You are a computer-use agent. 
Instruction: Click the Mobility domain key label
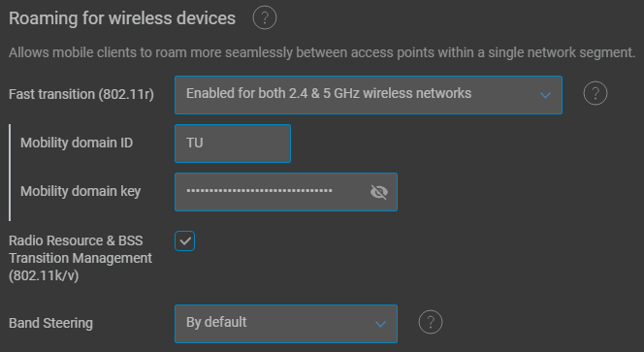[x=80, y=191]
